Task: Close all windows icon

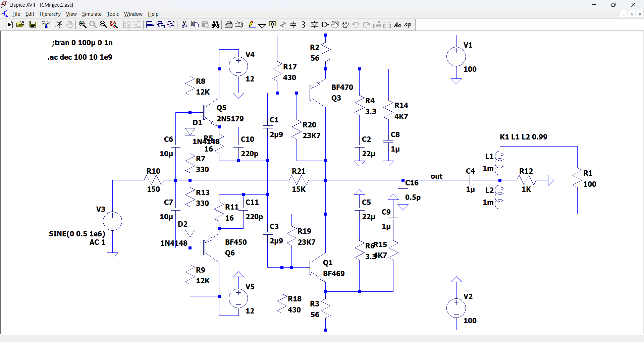Action: [171, 24]
